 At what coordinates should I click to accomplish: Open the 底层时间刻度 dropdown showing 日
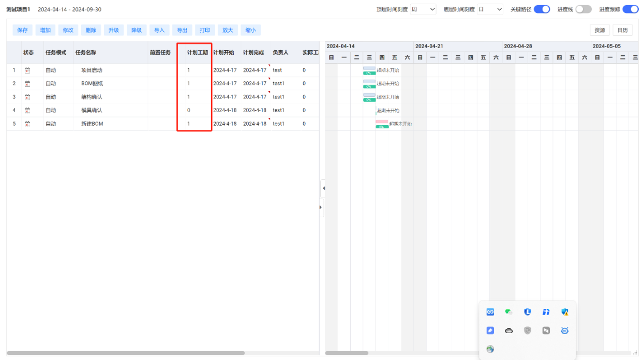490,9
